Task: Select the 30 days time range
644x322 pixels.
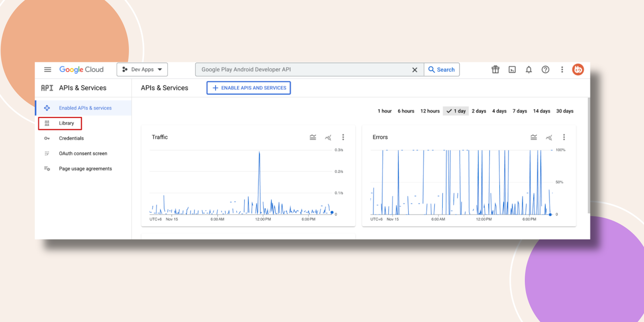Action: point(565,111)
